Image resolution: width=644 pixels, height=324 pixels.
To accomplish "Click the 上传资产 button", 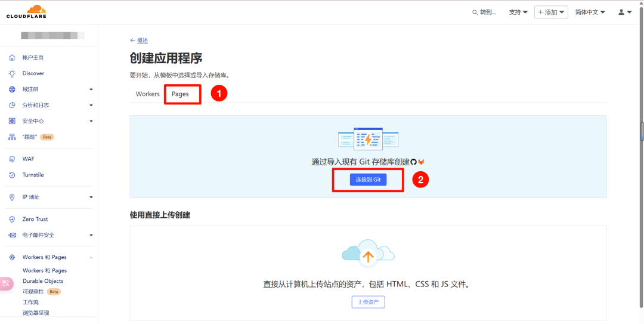I will (x=368, y=302).
